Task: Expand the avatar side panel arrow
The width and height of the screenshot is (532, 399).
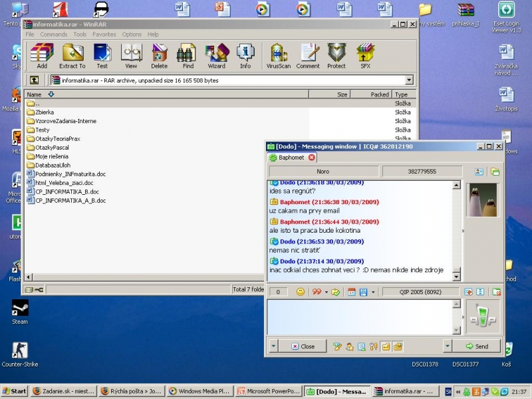Action: click(x=463, y=231)
